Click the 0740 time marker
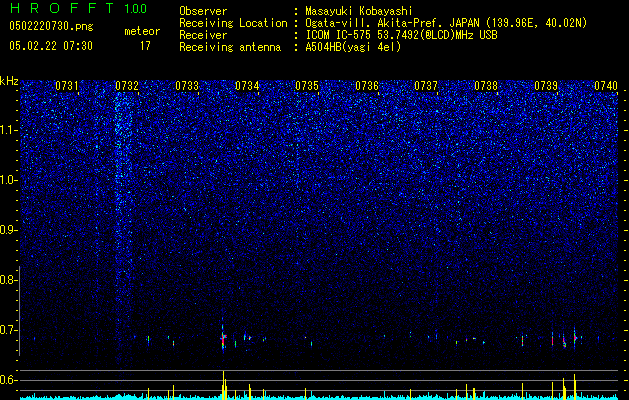 point(606,86)
